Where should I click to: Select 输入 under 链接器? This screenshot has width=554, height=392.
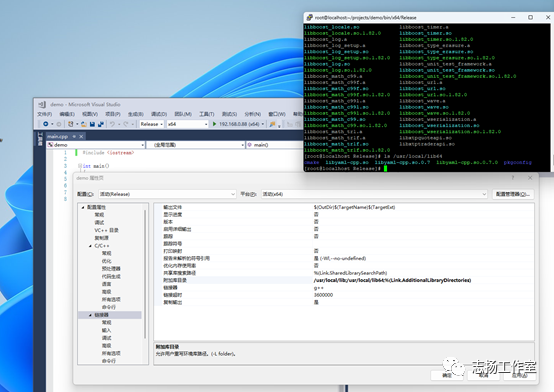pyautogui.click(x=106, y=330)
